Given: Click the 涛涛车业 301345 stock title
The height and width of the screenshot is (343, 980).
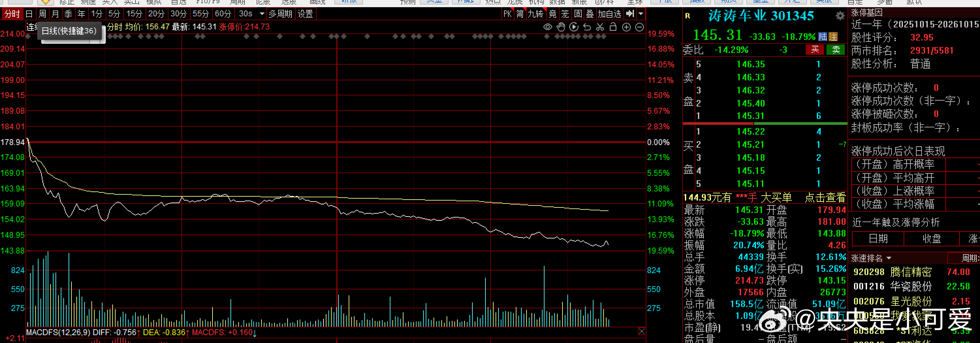Looking at the screenshot, I should [x=761, y=16].
